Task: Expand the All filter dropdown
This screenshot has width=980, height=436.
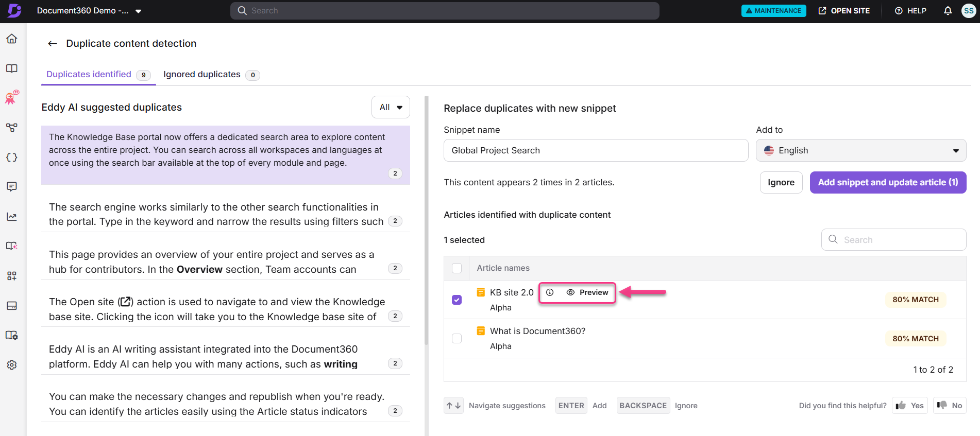Action: (x=391, y=107)
